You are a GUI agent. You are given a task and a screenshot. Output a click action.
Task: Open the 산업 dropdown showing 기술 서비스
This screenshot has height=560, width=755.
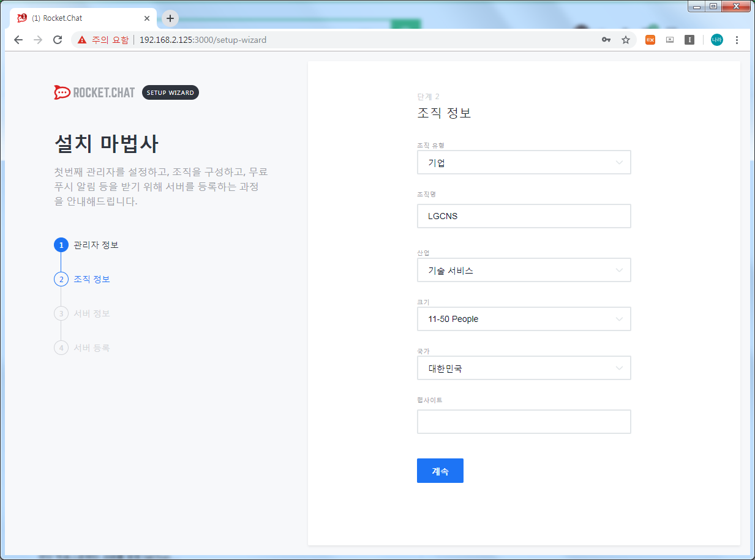coord(524,270)
